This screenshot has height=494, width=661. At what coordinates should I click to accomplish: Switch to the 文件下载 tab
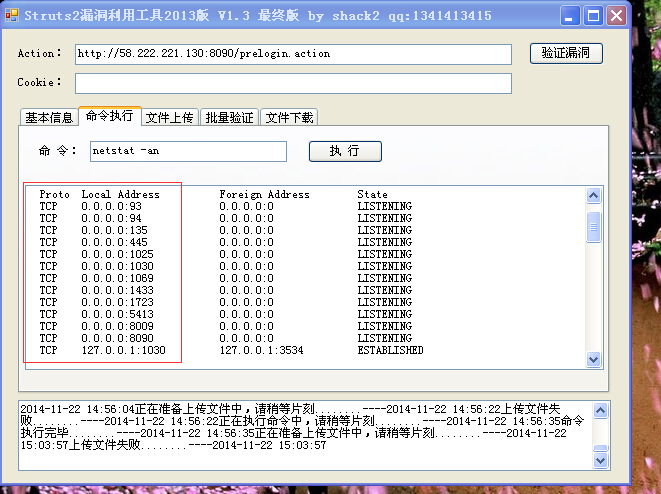click(x=289, y=118)
